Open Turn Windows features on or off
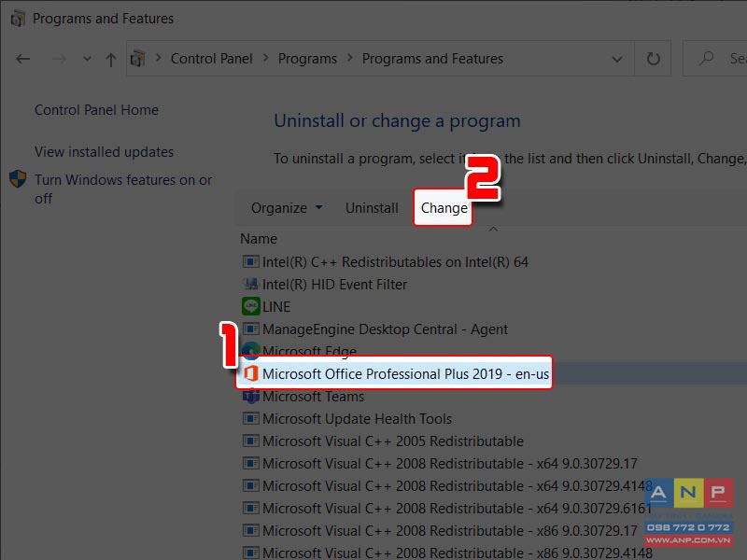Image resolution: width=747 pixels, height=560 pixels. click(x=123, y=189)
